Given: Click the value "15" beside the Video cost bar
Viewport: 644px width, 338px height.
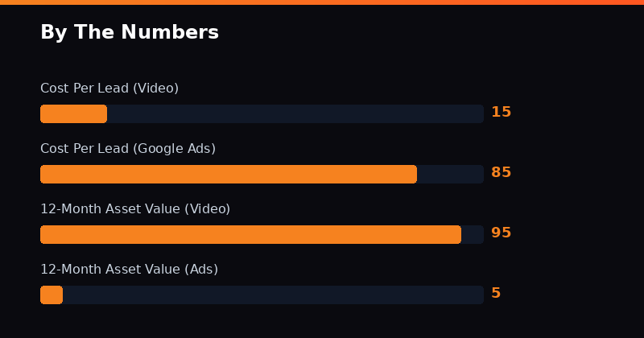Looking at the screenshot, I should pyautogui.click(x=501, y=113).
